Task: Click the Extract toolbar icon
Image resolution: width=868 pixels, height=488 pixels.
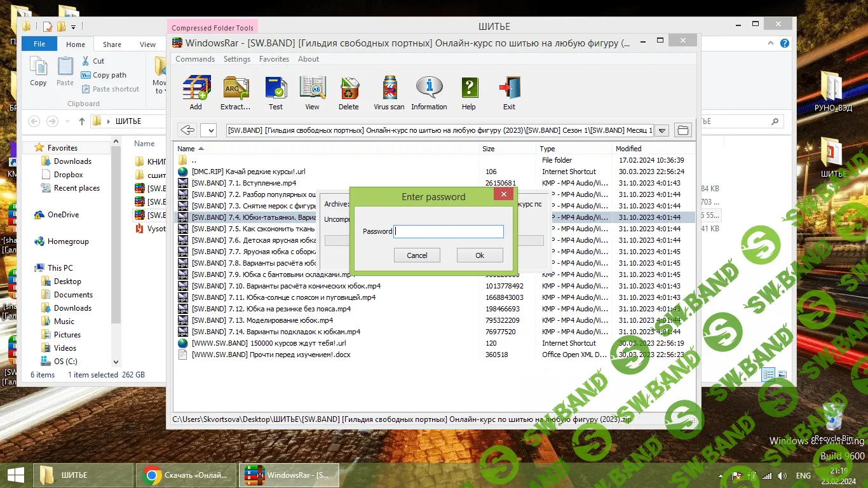Action: point(235,88)
